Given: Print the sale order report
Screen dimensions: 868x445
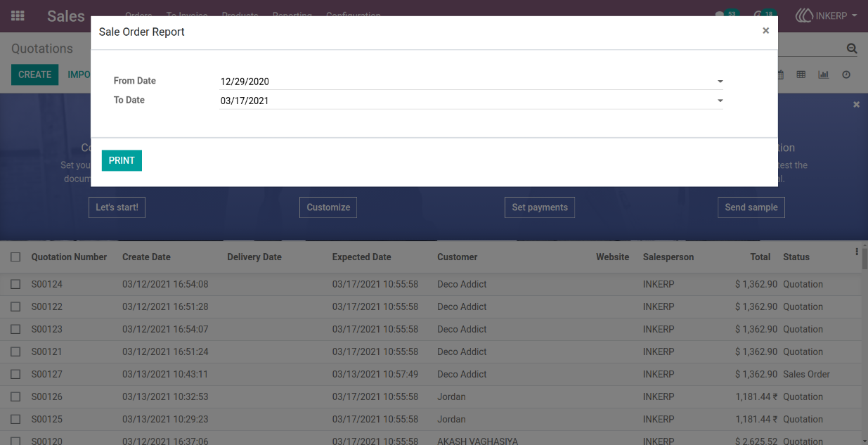Looking at the screenshot, I should pyautogui.click(x=122, y=160).
